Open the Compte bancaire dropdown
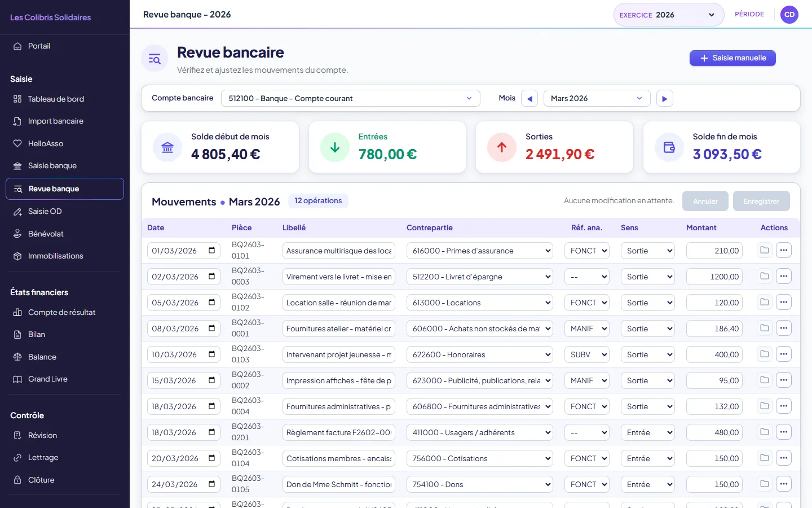The width and height of the screenshot is (812, 508). coord(350,98)
